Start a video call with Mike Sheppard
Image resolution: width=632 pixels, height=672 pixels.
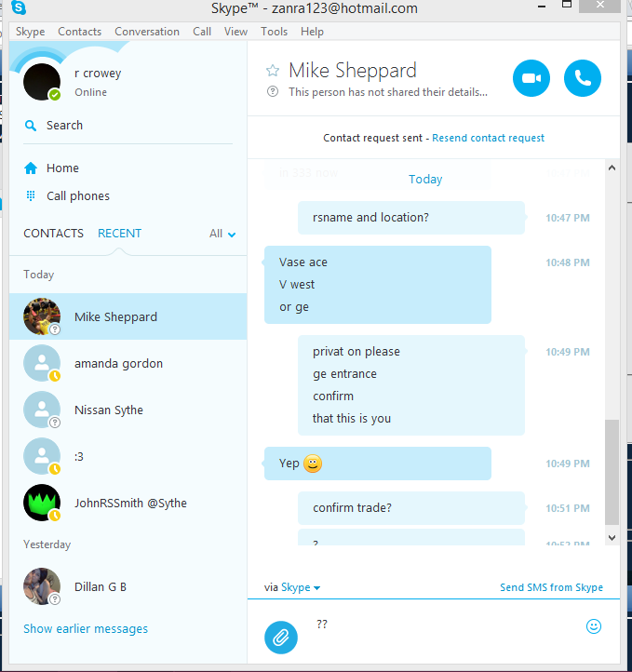point(531,78)
